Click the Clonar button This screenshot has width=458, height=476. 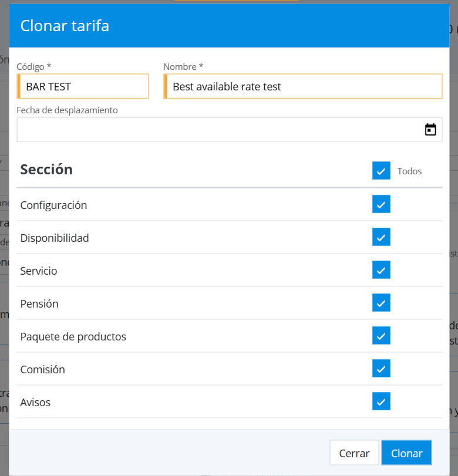pos(406,453)
